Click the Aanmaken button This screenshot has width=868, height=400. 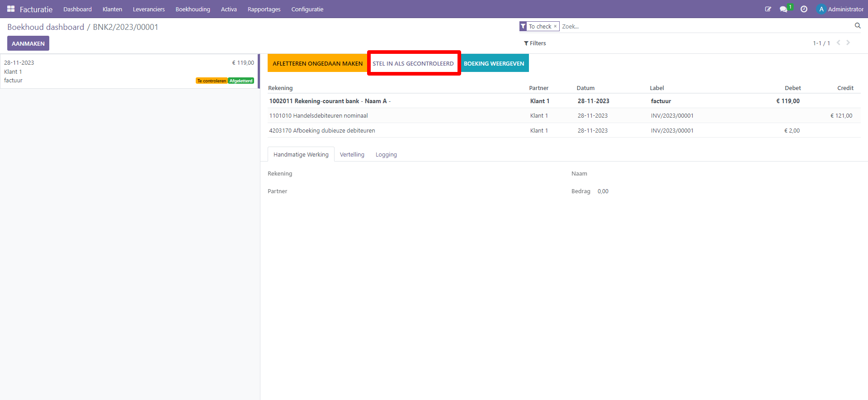tap(28, 43)
